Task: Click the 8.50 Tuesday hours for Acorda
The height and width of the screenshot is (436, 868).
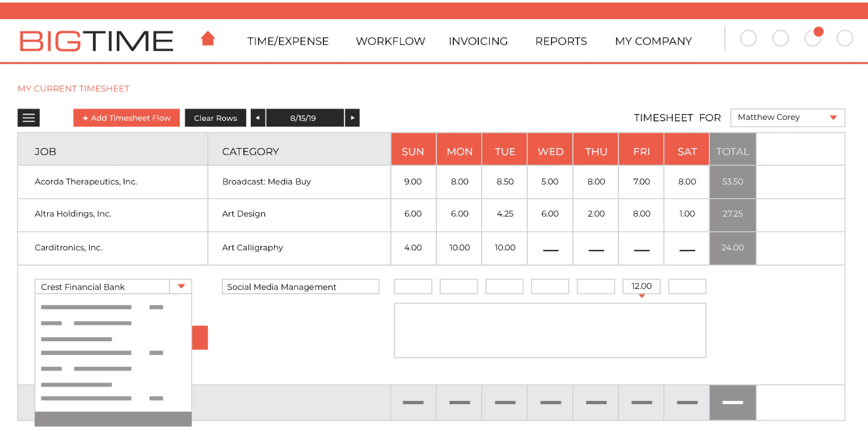Action: tap(505, 182)
